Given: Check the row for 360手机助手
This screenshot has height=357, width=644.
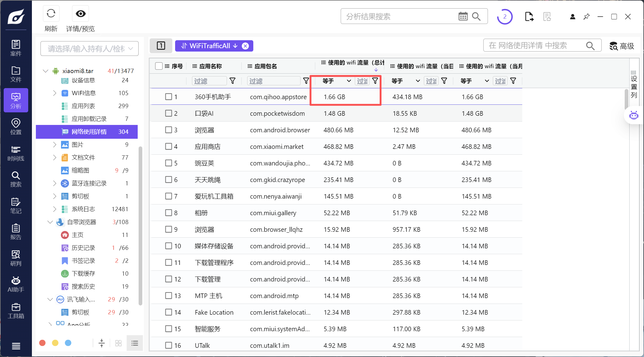Looking at the screenshot, I should click(x=168, y=97).
